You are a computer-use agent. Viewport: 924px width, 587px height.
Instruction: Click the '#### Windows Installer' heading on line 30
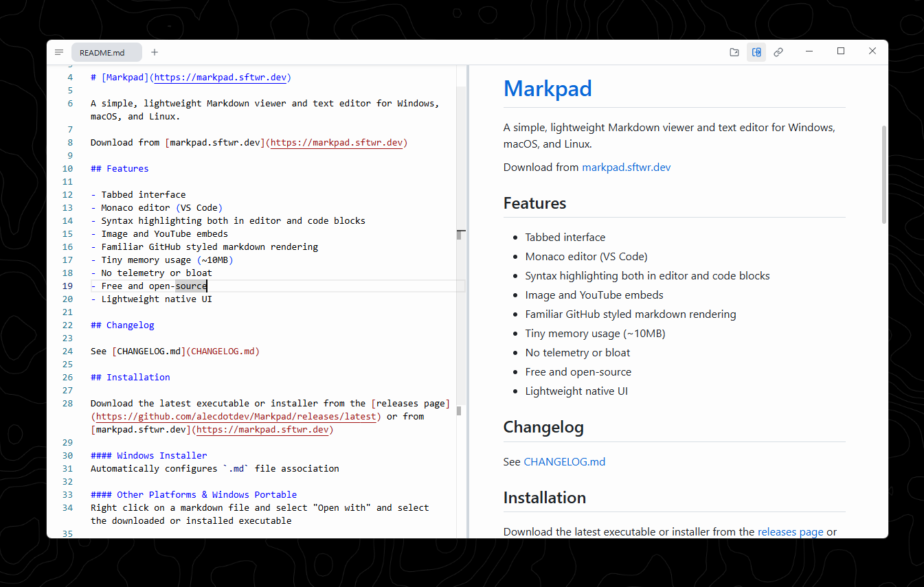click(x=148, y=455)
